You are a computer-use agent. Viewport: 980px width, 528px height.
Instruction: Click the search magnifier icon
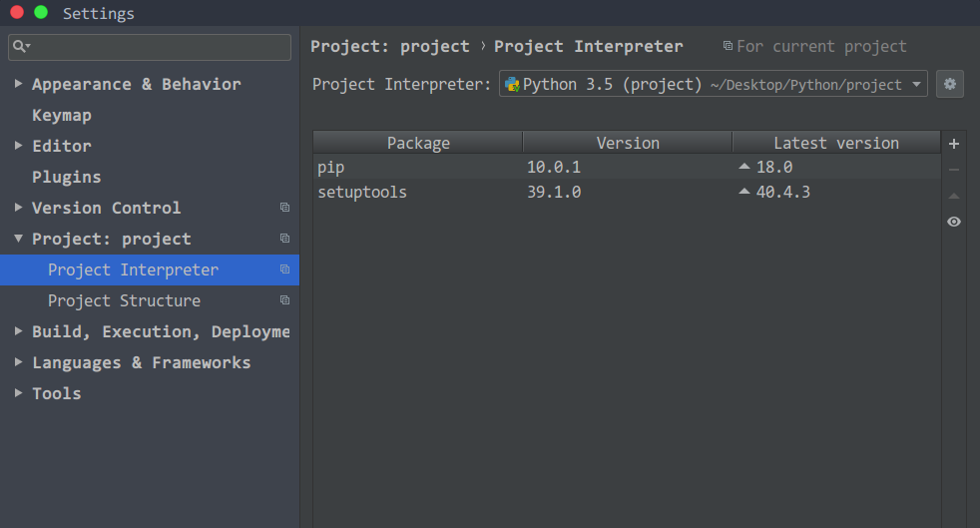(21, 46)
